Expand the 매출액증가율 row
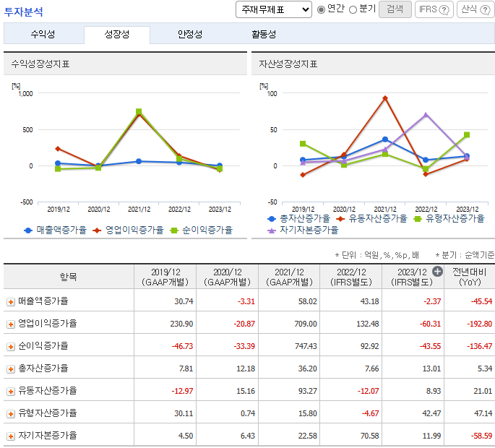 [x=10, y=302]
